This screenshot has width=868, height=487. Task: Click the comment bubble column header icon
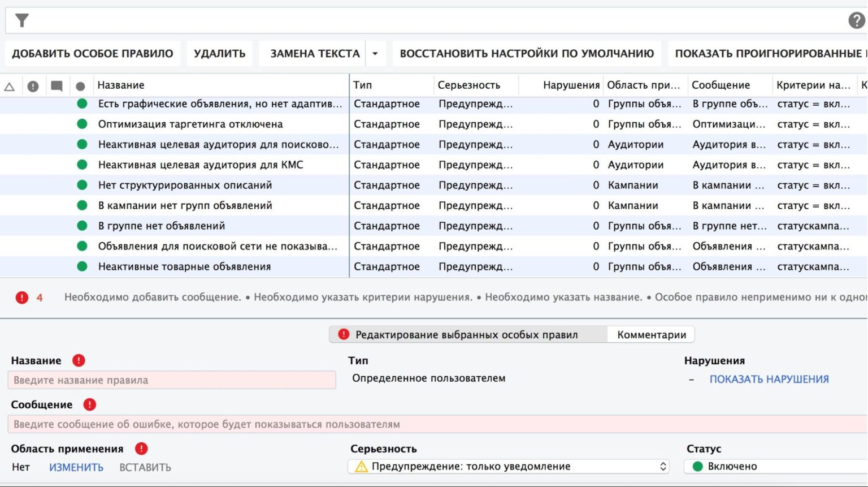pos(56,85)
